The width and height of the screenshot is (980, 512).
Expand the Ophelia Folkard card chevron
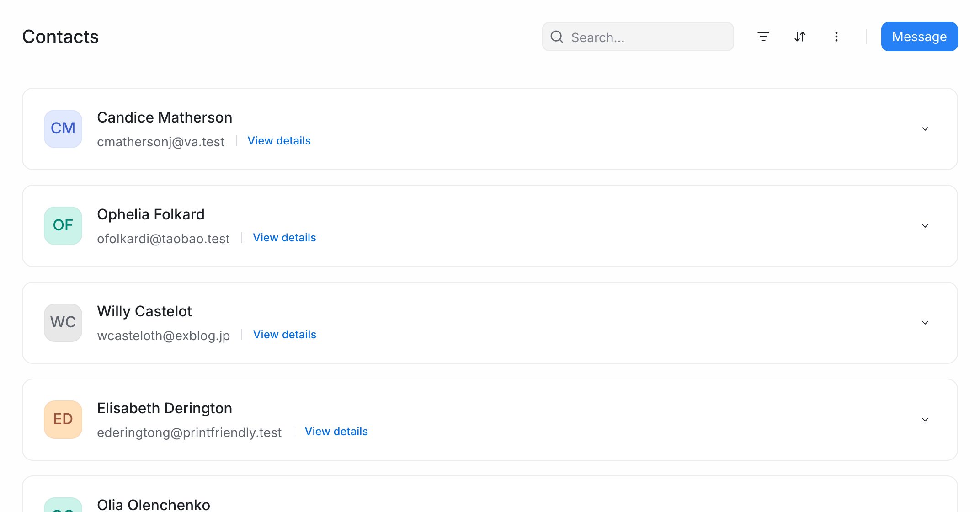pos(925,226)
